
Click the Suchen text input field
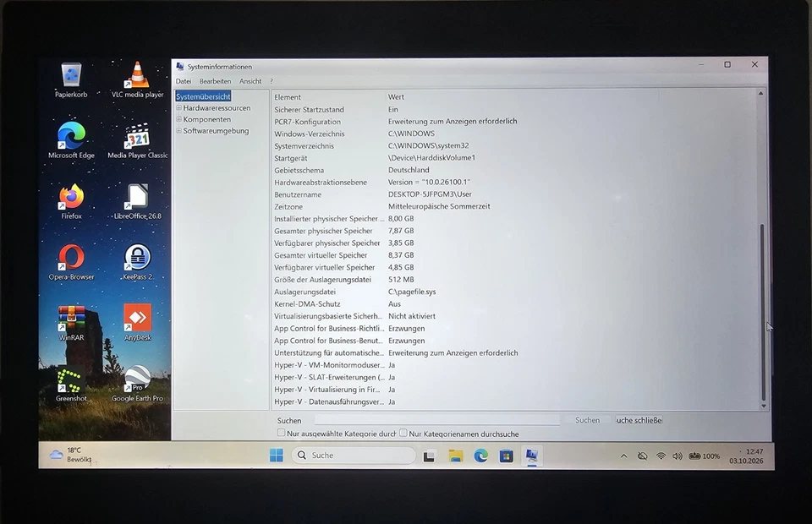(437, 419)
